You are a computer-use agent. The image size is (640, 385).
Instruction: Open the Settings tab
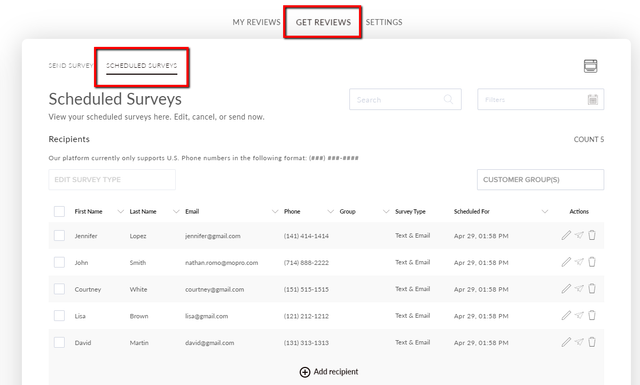384,22
